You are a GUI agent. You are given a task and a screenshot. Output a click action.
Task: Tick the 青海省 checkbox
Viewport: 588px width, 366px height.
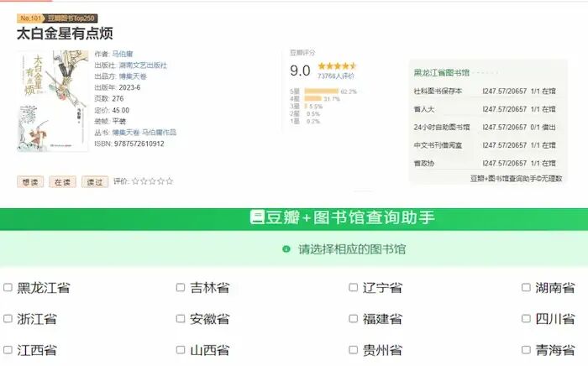tap(526, 350)
